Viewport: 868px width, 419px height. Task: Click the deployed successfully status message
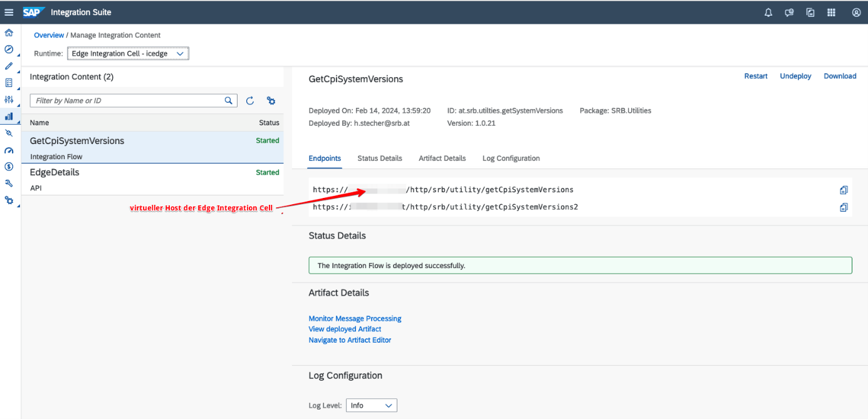(x=580, y=266)
